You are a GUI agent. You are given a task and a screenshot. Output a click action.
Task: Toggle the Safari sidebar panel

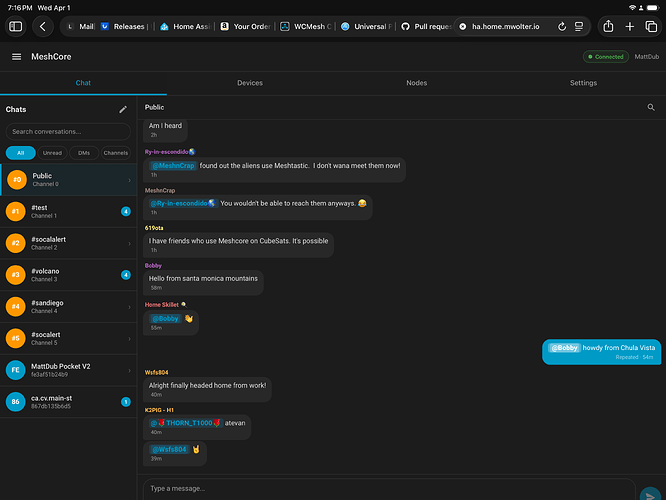click(x=16, y=26)
